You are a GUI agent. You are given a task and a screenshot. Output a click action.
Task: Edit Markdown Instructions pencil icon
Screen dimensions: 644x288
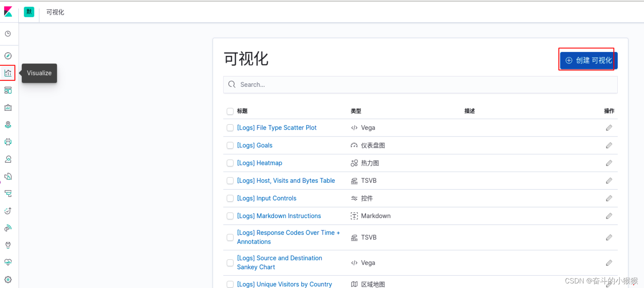pyautogui.click(x=609, y=216)
